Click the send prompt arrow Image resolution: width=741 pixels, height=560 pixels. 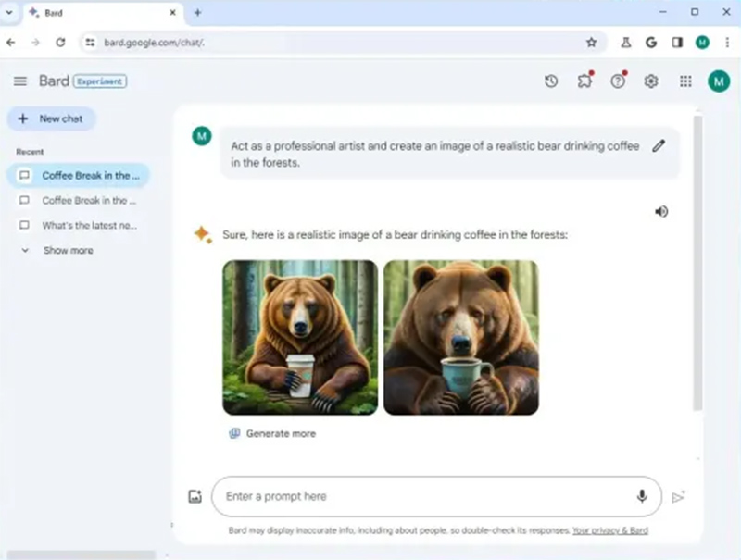678,497
